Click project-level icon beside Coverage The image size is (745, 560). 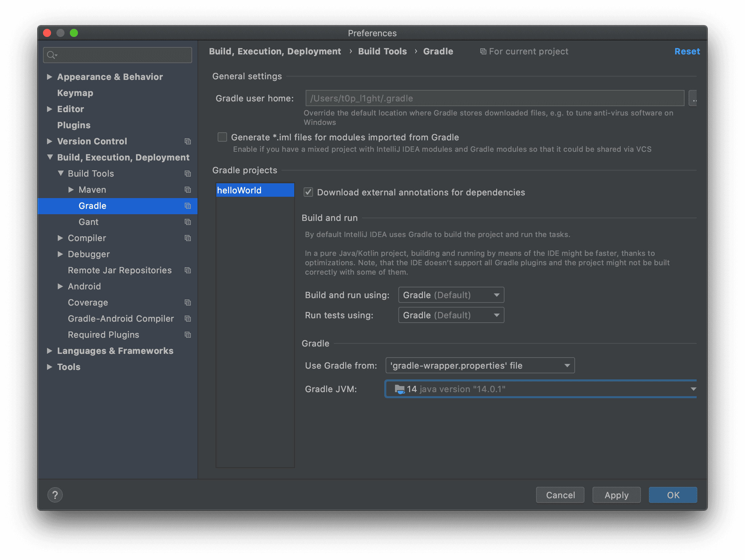click(188, 303)
